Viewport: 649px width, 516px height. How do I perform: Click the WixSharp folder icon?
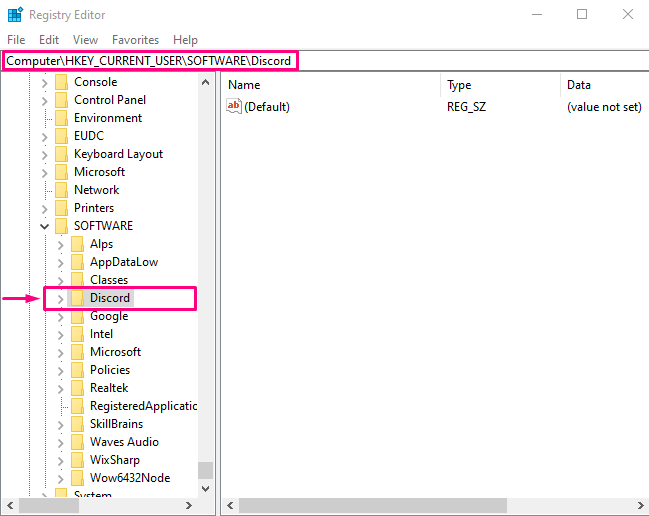[77, 460]
